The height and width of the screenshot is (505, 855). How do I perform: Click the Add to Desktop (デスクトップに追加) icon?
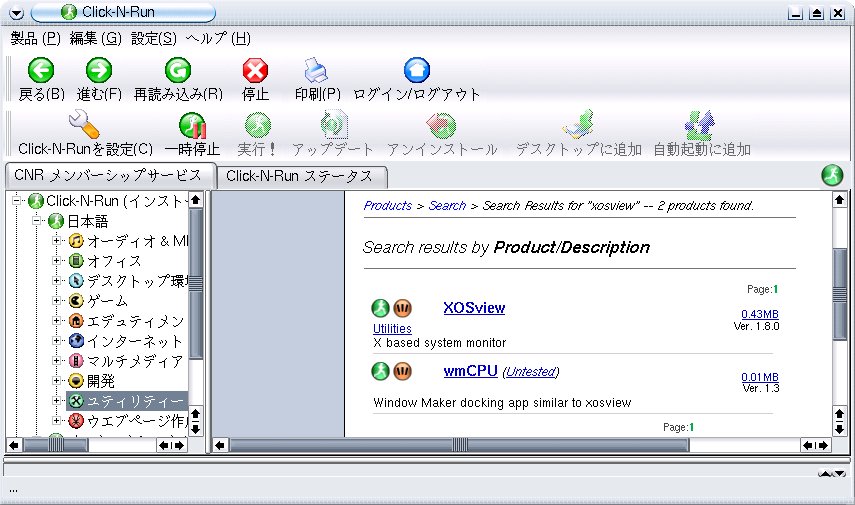(579, 124)
